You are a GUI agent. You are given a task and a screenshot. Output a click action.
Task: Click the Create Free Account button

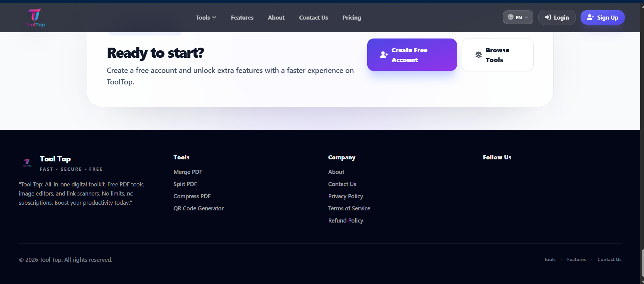pyautogui.click(x=412, y=55)
